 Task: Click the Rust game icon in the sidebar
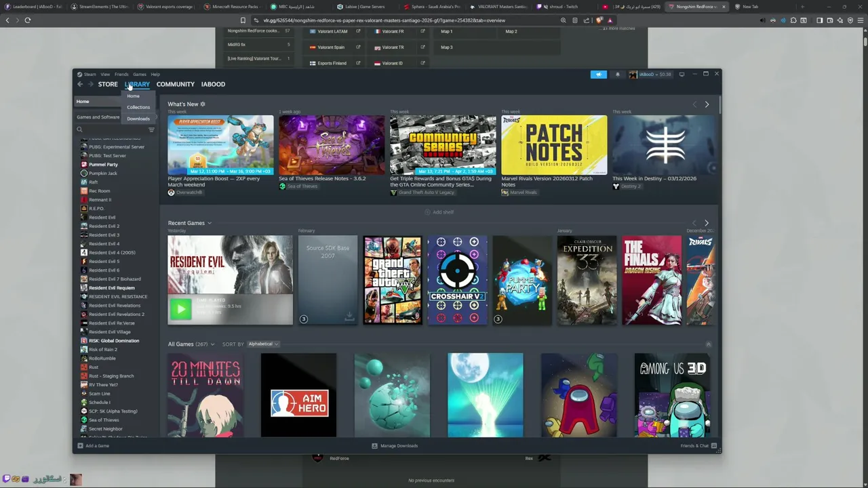pos(83,367)
